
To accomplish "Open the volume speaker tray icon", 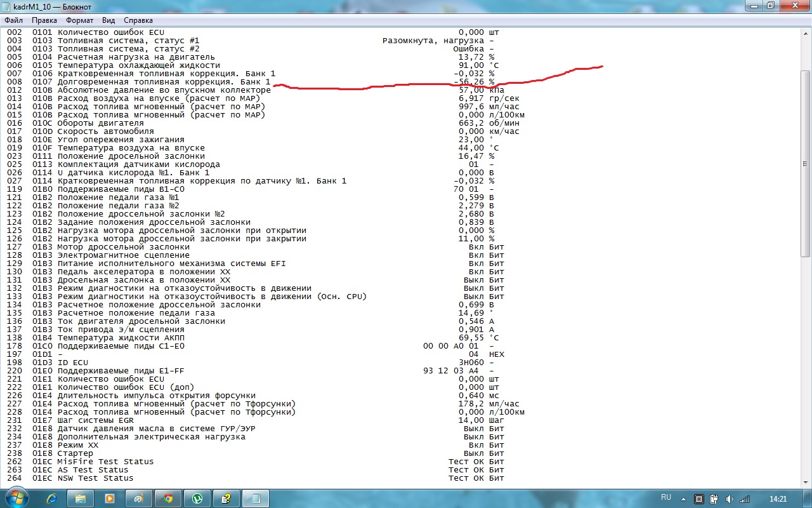I will coord(730,498).
